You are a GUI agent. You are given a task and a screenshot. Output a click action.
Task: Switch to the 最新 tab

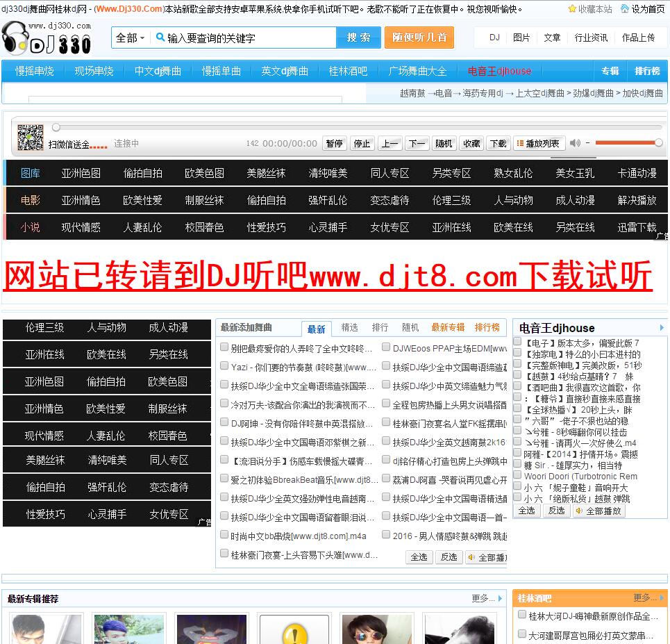click(316, 329)
